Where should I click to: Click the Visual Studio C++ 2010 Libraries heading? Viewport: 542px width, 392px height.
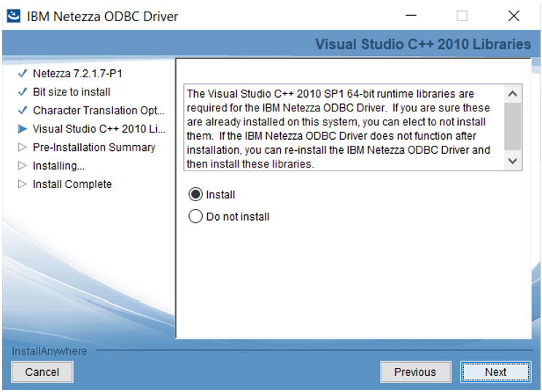[x=423, y=44]
